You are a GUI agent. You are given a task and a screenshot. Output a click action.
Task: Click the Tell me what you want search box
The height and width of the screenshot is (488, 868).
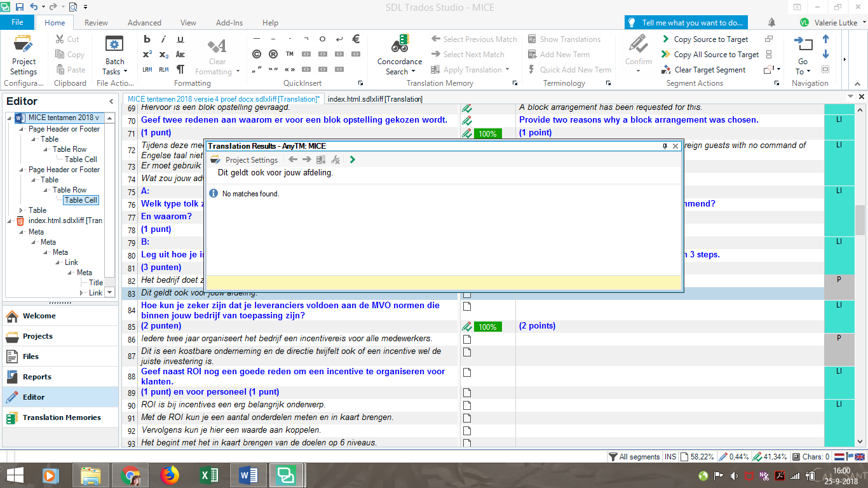pyautogui.click(x=687, y=22)
